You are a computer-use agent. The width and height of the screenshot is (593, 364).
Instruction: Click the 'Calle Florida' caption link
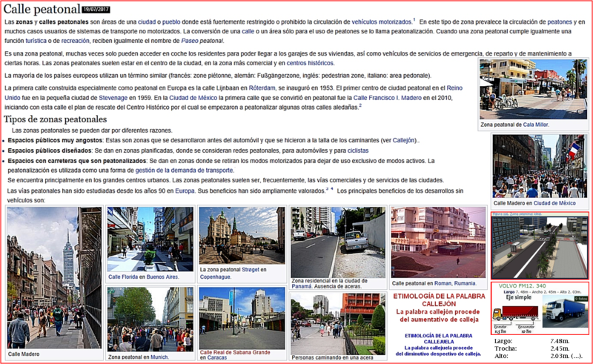coord(123,277)
